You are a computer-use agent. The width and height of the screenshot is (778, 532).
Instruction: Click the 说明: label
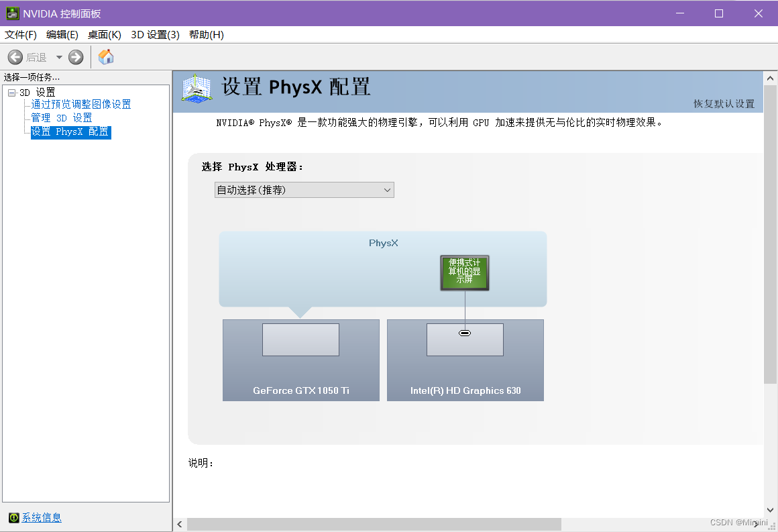click(201, 463)
